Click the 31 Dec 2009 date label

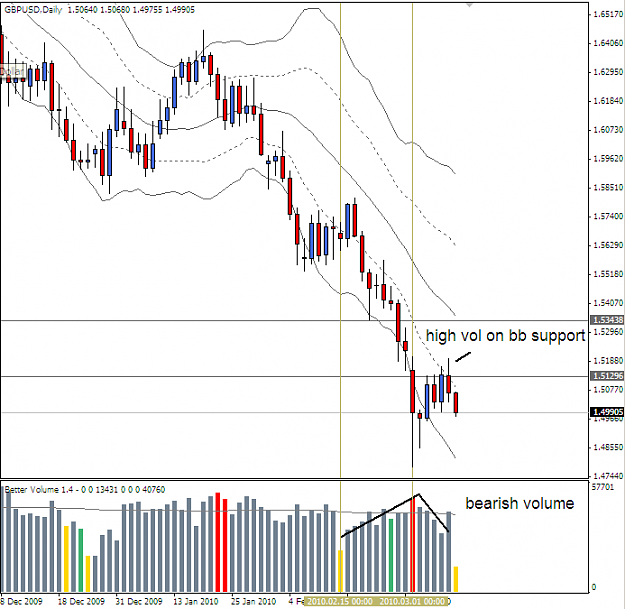coord(139,601)
